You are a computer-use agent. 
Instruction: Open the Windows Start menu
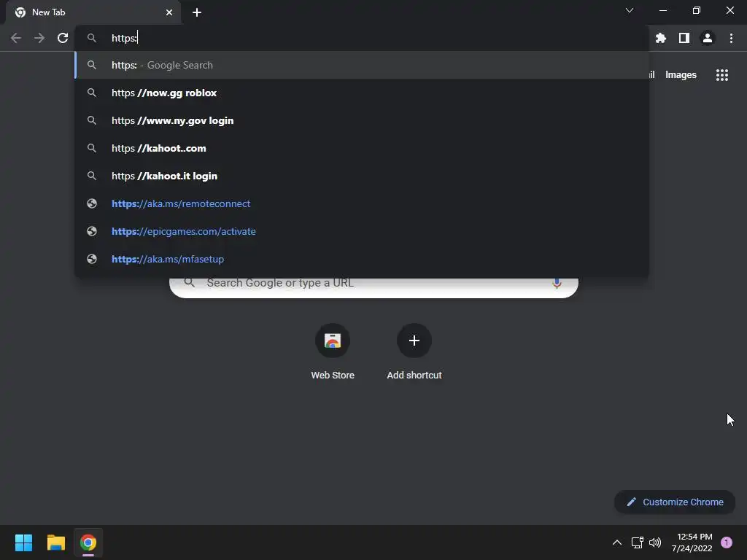coord(23,542)
